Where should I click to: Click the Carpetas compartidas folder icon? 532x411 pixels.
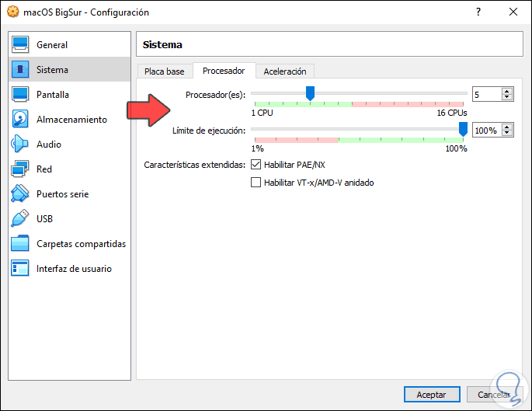click(20, 243)
